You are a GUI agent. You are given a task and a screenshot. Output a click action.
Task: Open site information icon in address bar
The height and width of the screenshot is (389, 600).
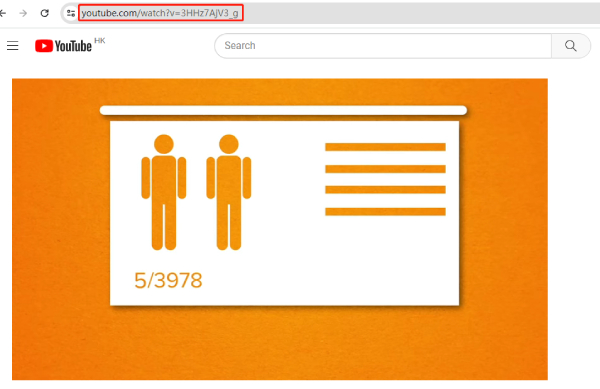click(x=71, y=13)
